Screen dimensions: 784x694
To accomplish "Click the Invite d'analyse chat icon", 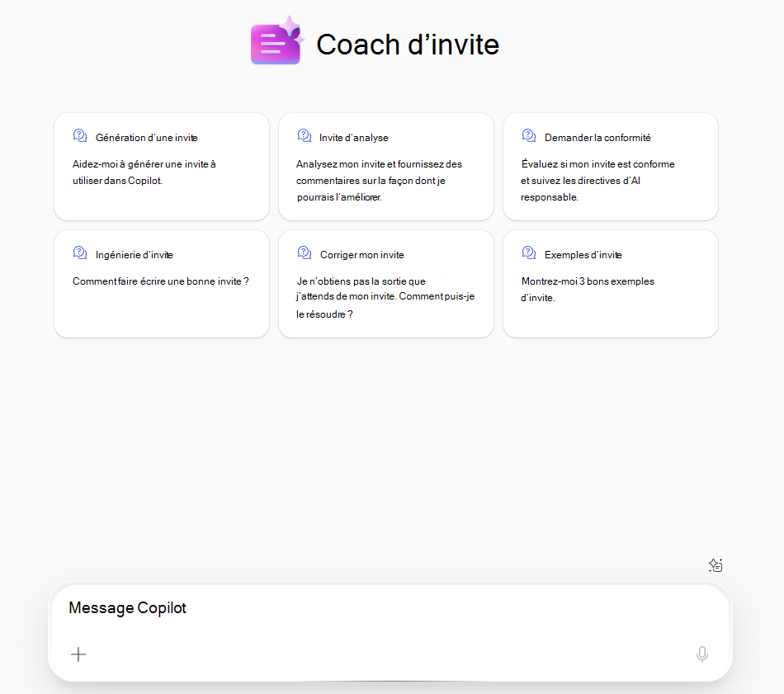I will (x=305, y=135).
